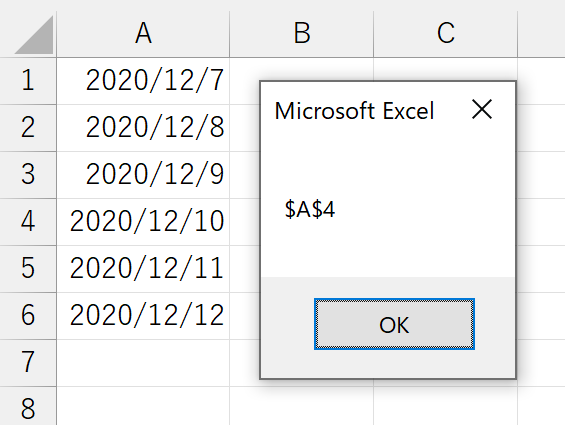565x425 pixels.
Task: Click cell containing 2020/12/7
Action: (x=143, y=81)
